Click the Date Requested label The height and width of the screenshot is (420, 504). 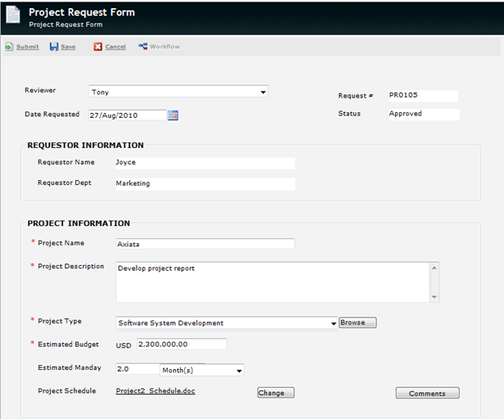click(x=52, y=115)
